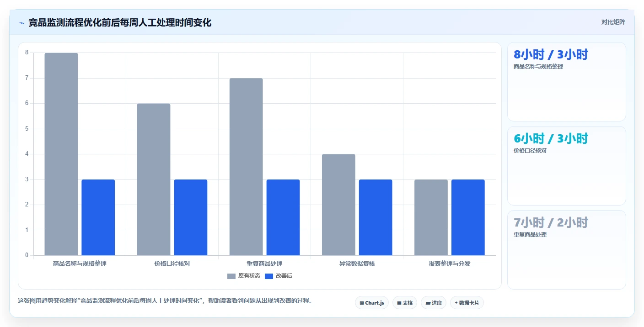Click 价格口径核对 caption in the second card

[x=530, y=151]
